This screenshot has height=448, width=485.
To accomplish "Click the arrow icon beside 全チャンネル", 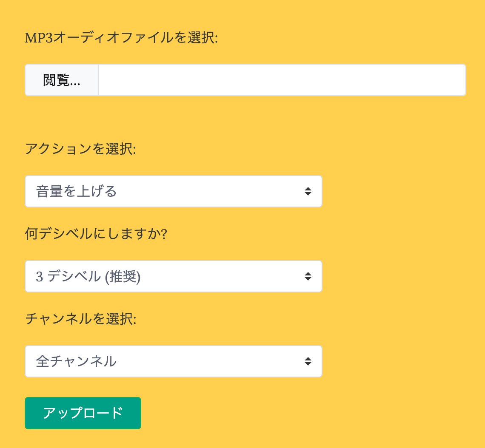I will (x=308, y=361).
